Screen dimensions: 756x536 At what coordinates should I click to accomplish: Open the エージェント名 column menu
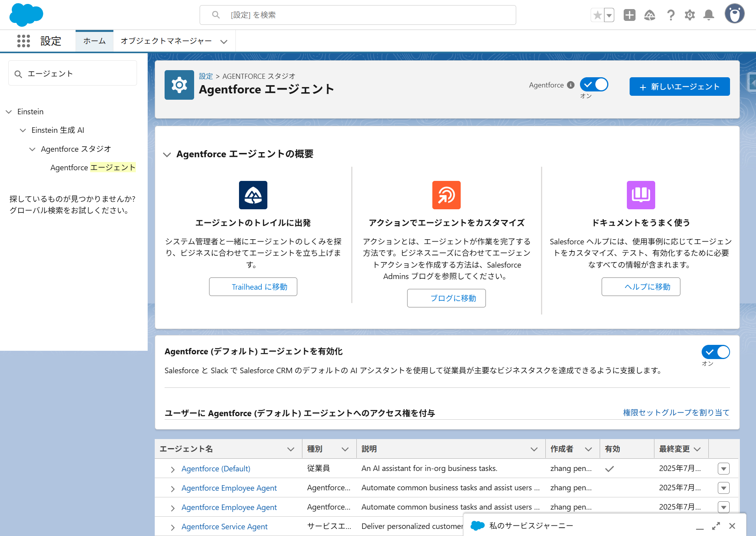(291, 449)
